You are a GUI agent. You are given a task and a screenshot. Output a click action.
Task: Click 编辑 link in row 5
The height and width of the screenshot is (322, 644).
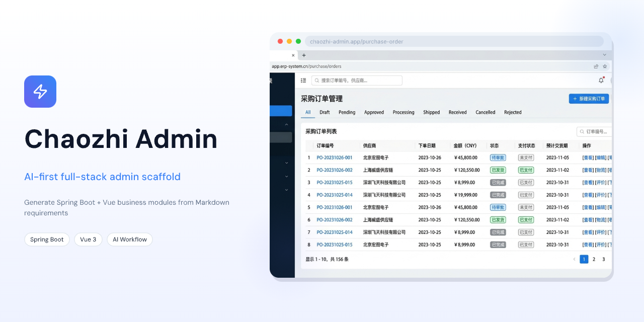click(601, 207)
